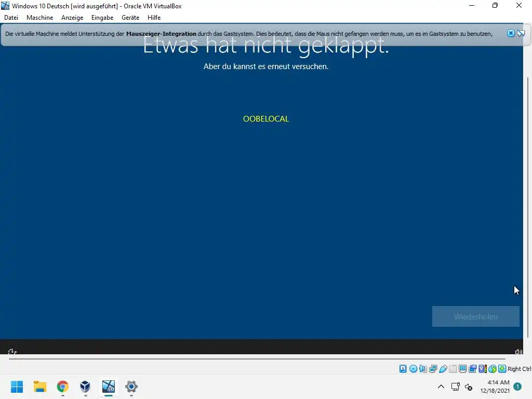This screenshot has height=399, width=532.
Task: Click the Wiederholen button
Action: pyautogui.click(x=476, y=316)
